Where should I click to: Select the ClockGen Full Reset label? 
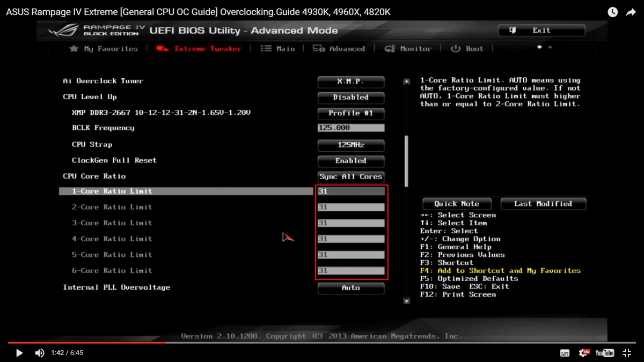(x=114, y=160)
